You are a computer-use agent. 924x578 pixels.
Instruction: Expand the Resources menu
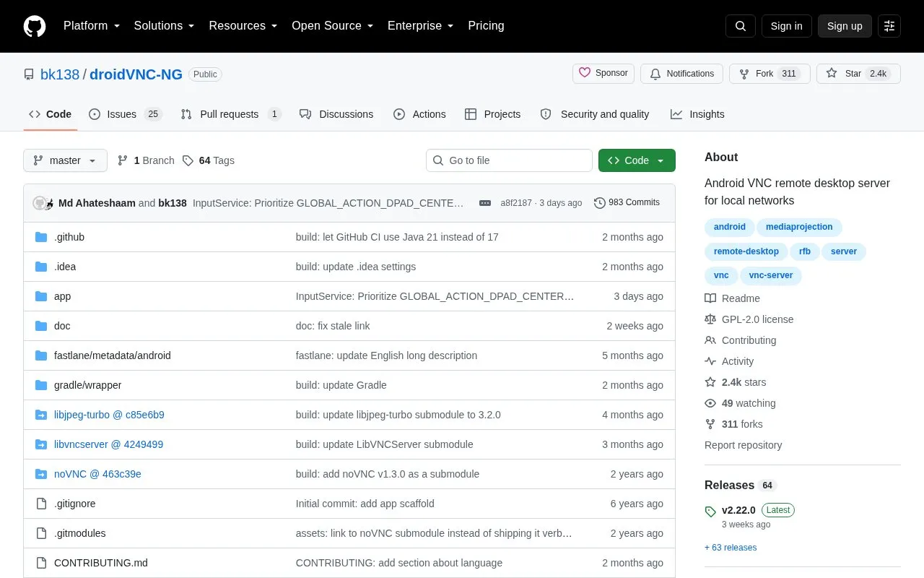243,26
